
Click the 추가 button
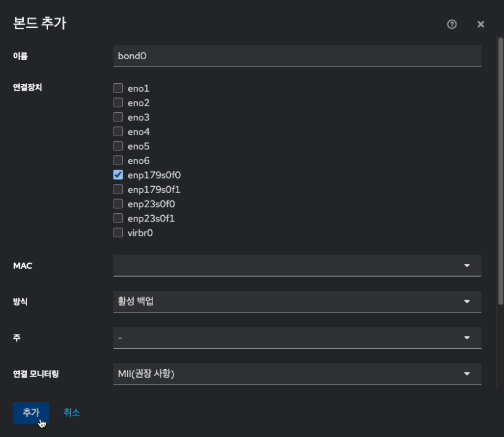point(31,413)
